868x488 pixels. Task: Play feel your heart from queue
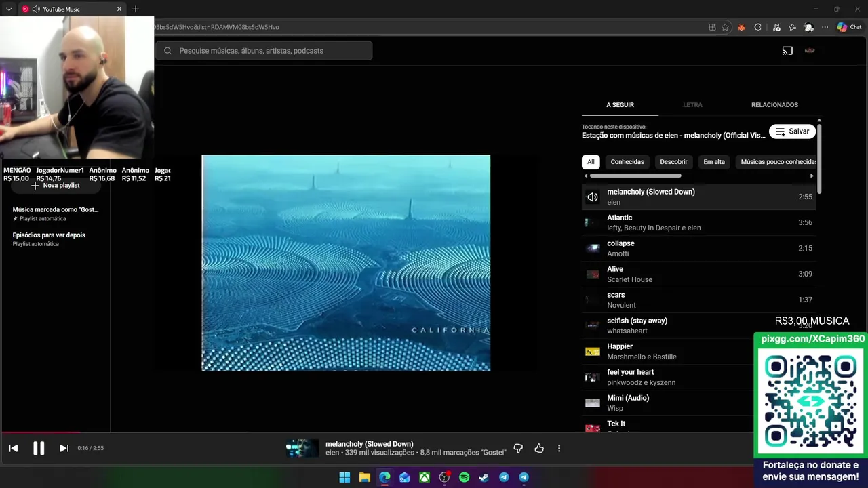pyautogui.click(x=668, y=378)
